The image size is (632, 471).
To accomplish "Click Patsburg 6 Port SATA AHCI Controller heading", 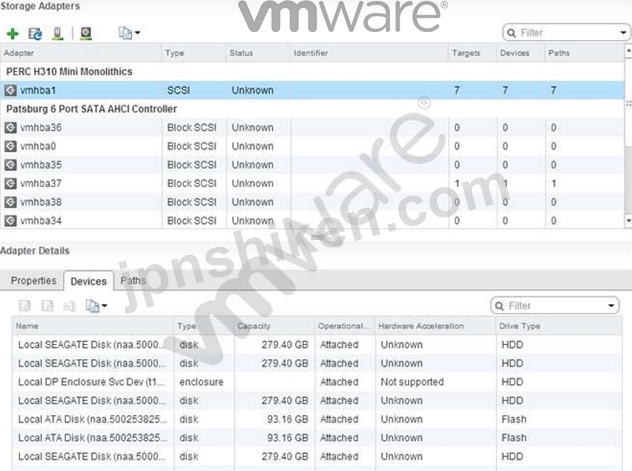I will [91, 109].
